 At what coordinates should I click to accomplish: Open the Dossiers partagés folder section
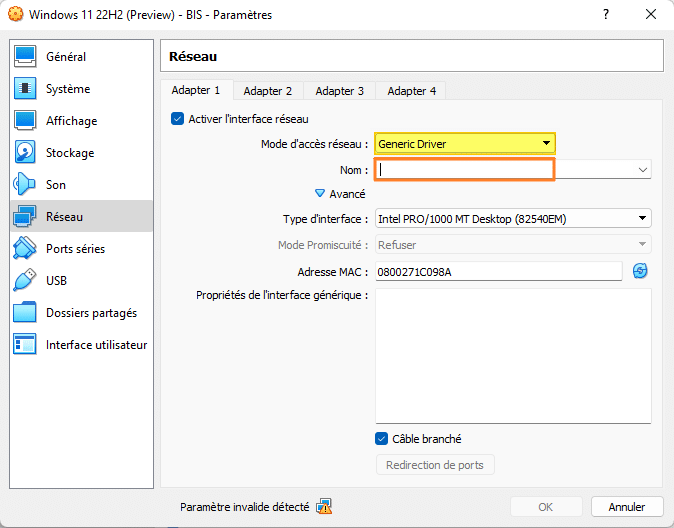(90, 313)
